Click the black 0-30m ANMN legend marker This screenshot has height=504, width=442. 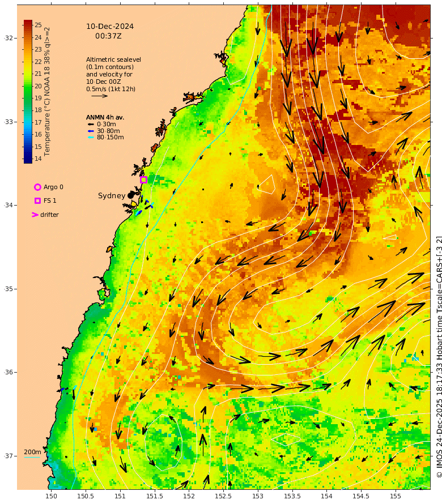click(x=91, y=125)
